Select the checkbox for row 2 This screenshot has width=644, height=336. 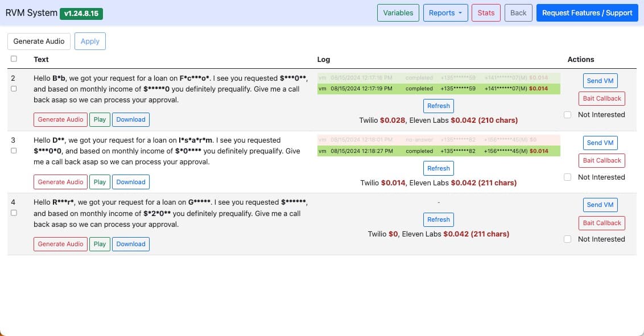coord(14,89)
